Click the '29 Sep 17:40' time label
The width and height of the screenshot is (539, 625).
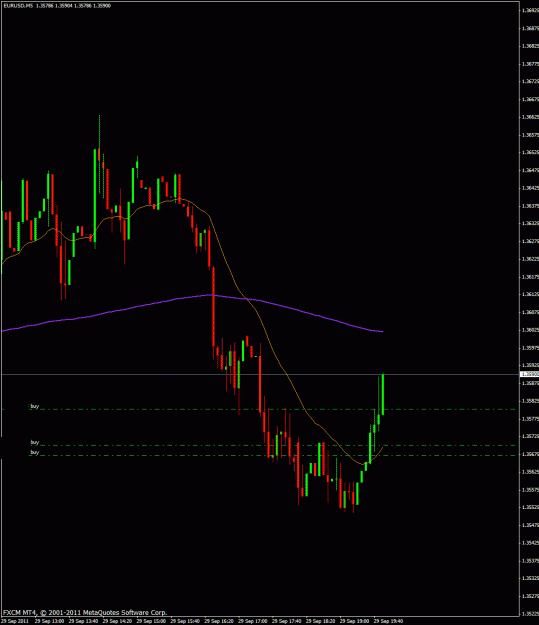[x=286, y=621]
